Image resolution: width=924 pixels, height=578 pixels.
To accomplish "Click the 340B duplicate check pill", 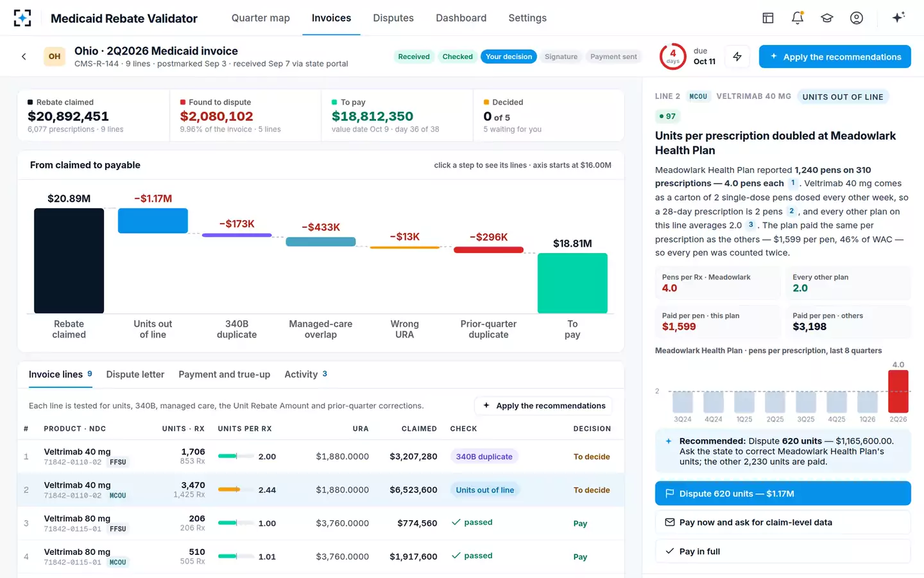I will (484, 457).
